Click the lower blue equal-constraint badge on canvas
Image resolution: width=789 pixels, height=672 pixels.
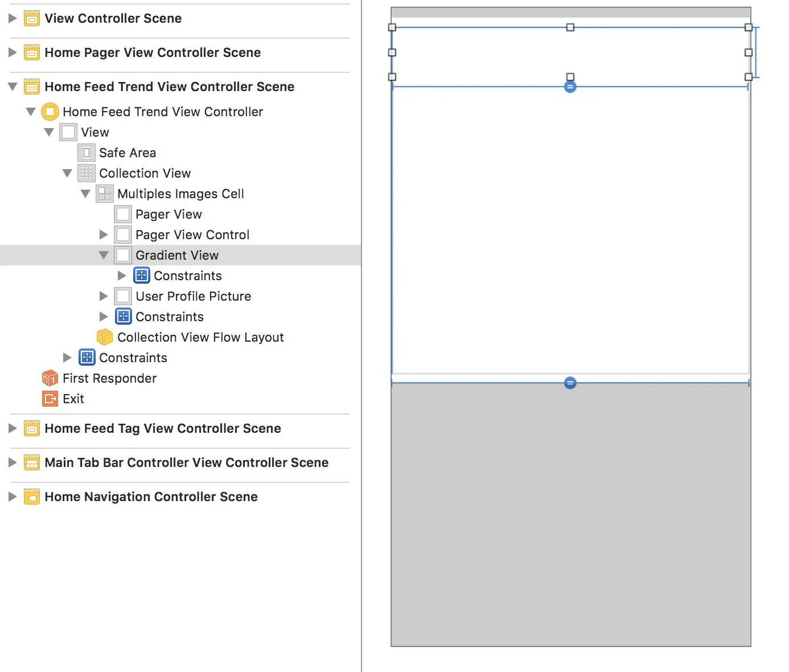tap(570, 383)
